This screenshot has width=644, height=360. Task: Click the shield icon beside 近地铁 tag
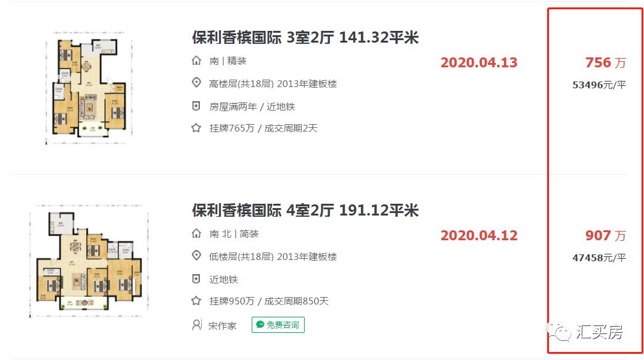[x=195, y=278]
